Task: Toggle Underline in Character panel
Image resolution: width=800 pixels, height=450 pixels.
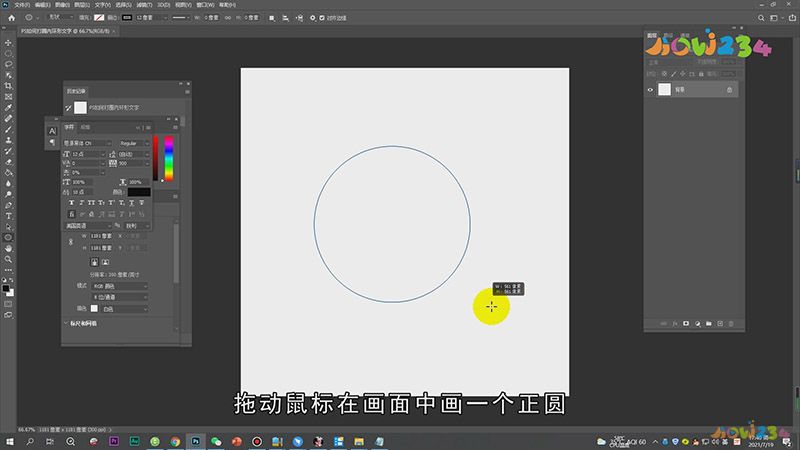Action: 132,203
